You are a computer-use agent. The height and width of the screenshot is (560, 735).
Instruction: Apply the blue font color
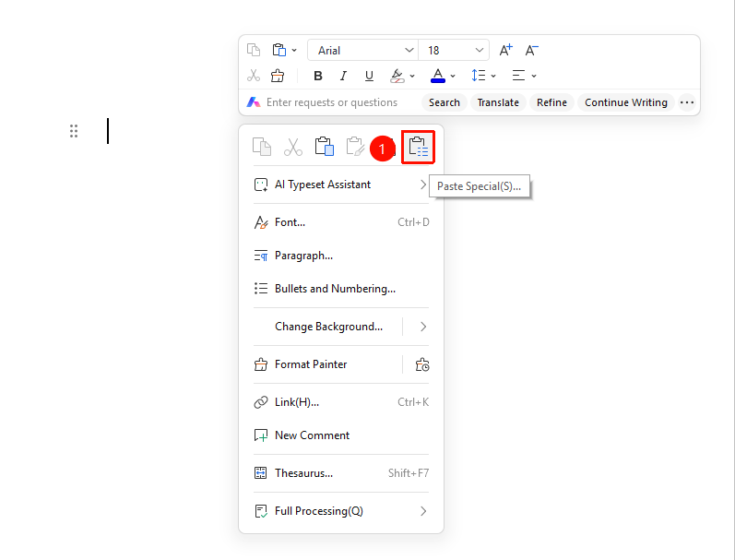pos(438,76)
